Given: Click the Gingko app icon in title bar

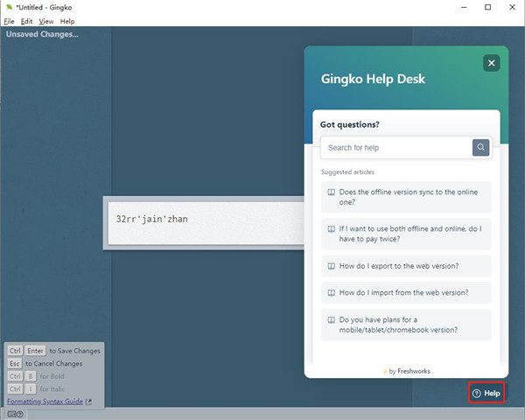Looking at the screenshot, I should 8,7.
